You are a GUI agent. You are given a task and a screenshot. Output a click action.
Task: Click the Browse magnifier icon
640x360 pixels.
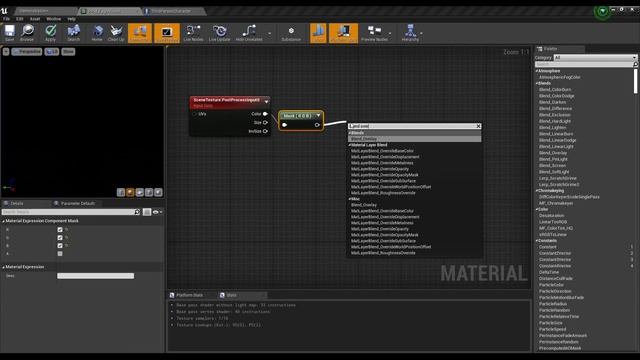(27, 33)
